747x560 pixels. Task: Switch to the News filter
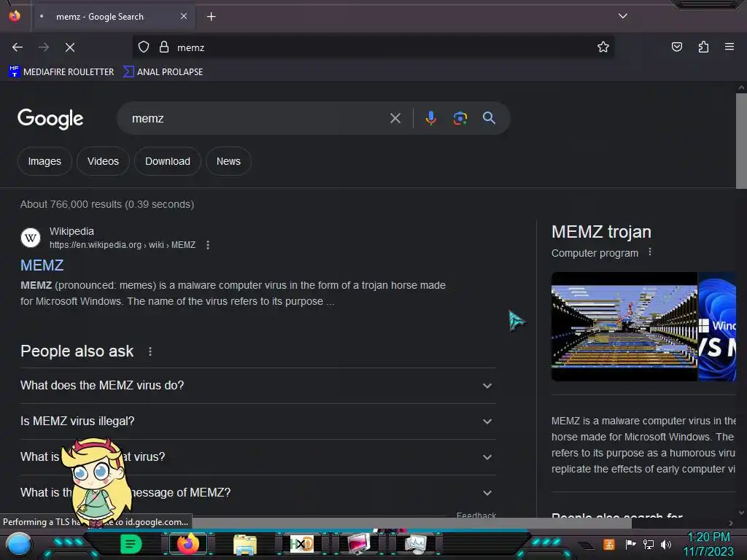tap(228, 161)
